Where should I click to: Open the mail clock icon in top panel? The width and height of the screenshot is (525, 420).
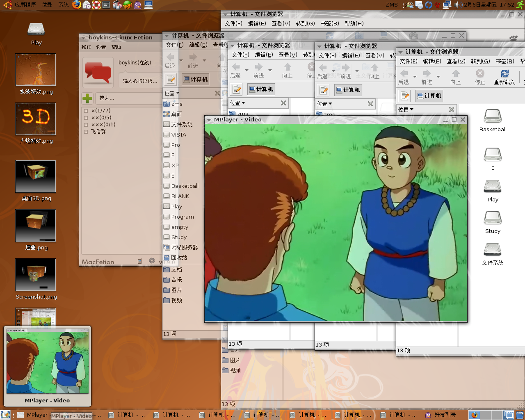87,5
